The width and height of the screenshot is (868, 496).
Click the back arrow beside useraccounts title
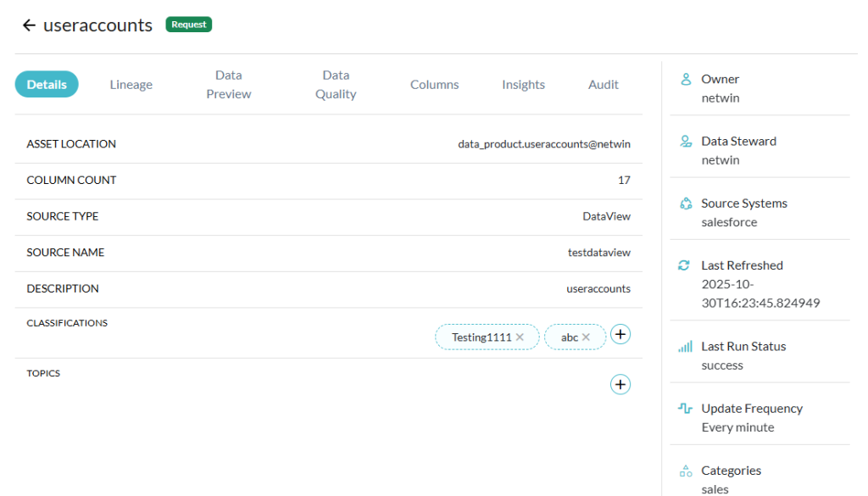pyautogui.click(x=30, y=25)
